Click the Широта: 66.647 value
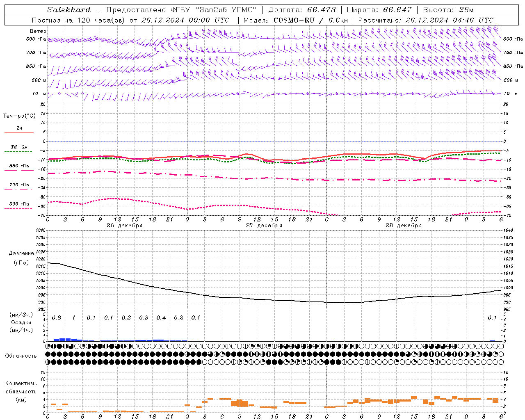 click(379, 10)
